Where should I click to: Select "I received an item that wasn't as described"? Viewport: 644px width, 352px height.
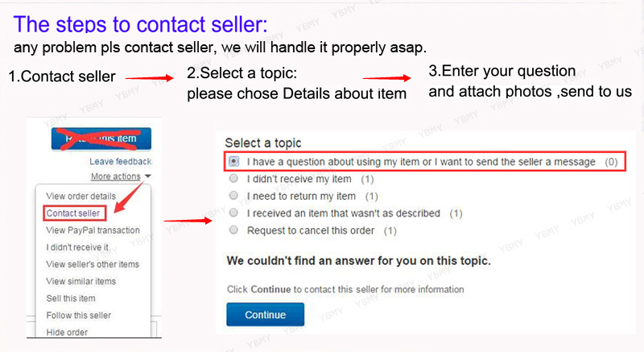233,213
